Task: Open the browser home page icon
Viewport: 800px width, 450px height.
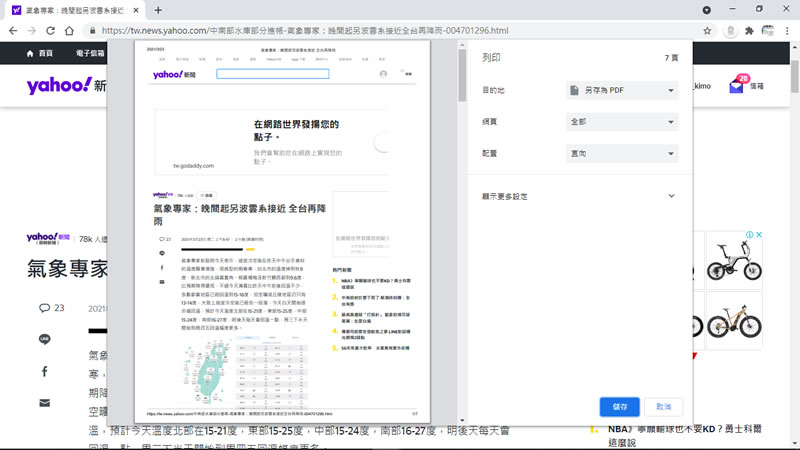Action: [69, 31]
